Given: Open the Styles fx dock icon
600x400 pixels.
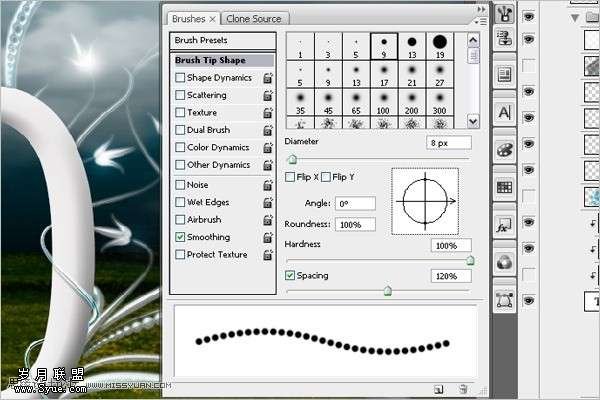Looking at the screenshot, I should [505, 225].
